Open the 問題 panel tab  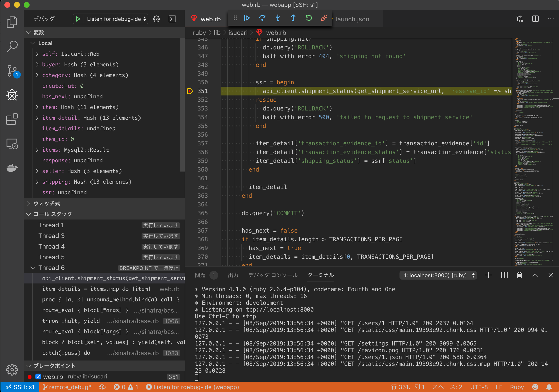tap(206, 275)
